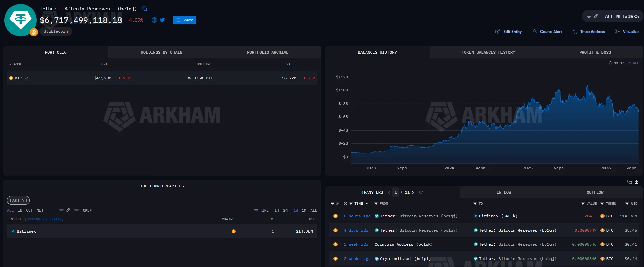
Task: Open the entity website via globe icon
Action: pyautogui.click(x=154, y=20)
